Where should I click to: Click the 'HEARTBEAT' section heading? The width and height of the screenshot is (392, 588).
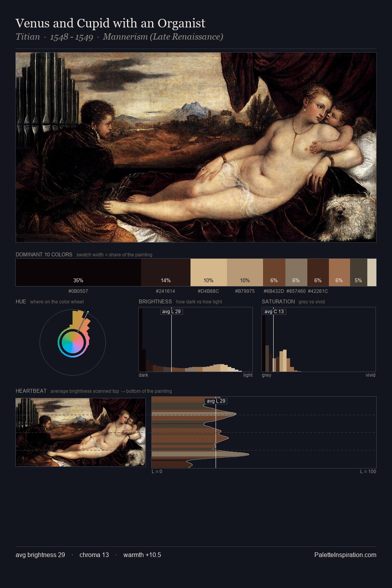[x=31, y=391]
